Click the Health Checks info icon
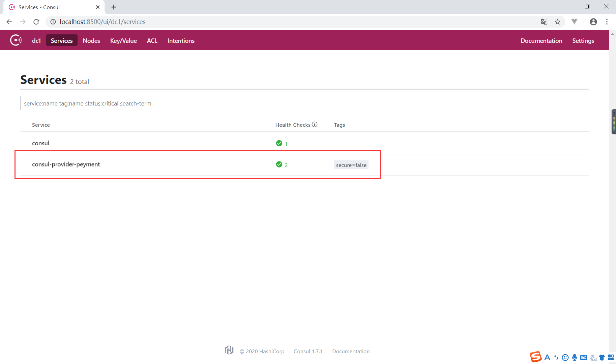Screen dimensions: 616x364 [x=315, y=124]
